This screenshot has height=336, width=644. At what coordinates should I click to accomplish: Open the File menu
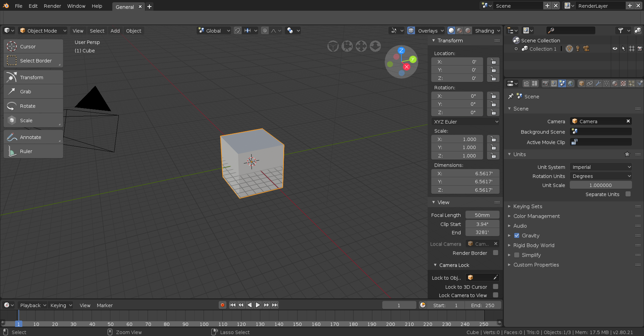[19, 6]
